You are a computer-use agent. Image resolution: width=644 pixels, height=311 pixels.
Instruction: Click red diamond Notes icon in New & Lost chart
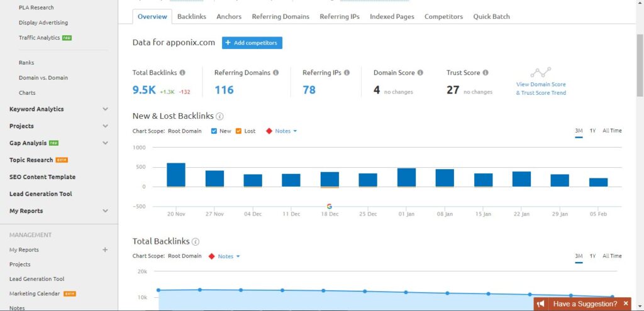coord(269,131)
